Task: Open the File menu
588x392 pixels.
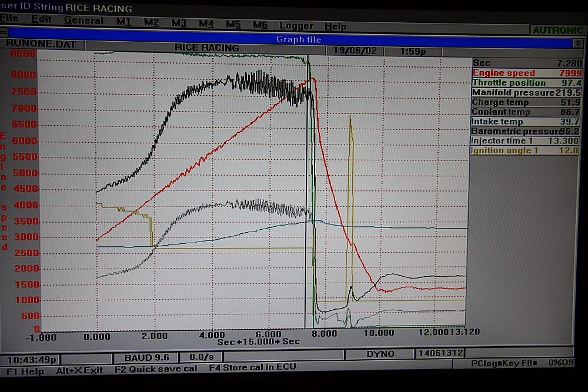Action: 9,19
